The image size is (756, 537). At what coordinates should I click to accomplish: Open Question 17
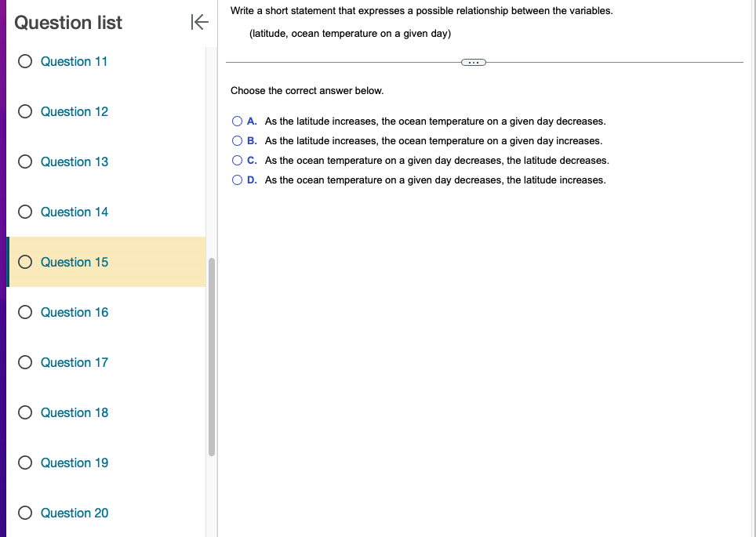coord(74,362)
